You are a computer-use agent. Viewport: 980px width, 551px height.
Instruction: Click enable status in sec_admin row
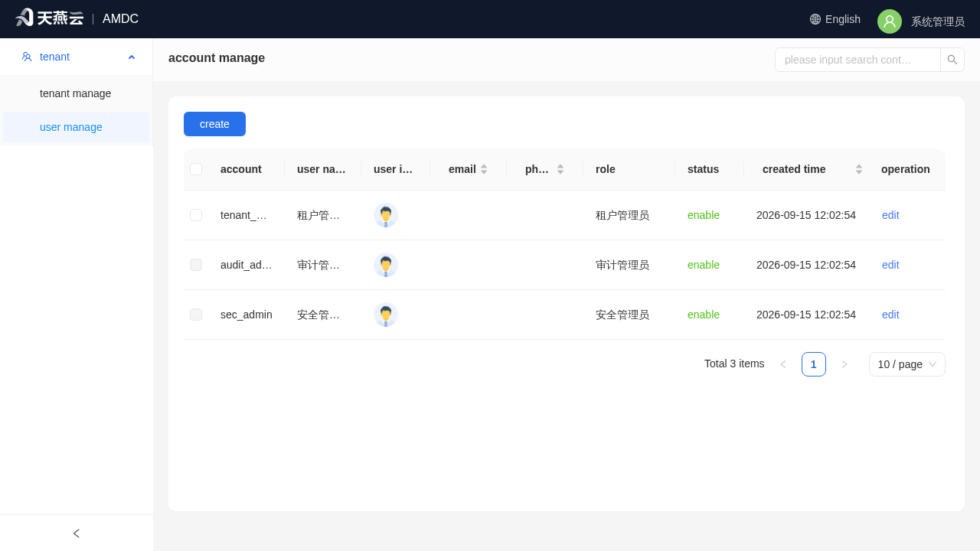tap(704, 315)
